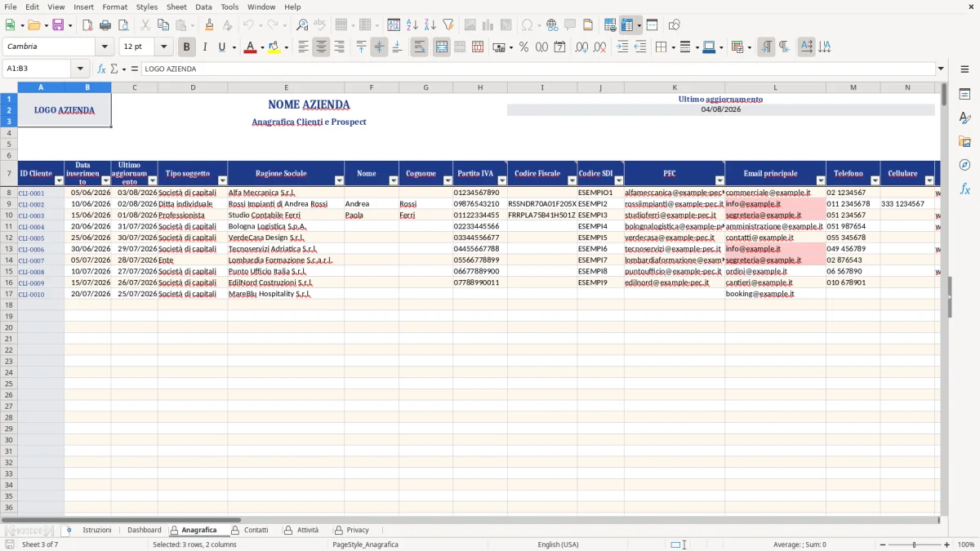Screen dimensions: 980x551
Task: Click Decrease Indent icon
Action: pyautogui.click(x=640, y=47)
